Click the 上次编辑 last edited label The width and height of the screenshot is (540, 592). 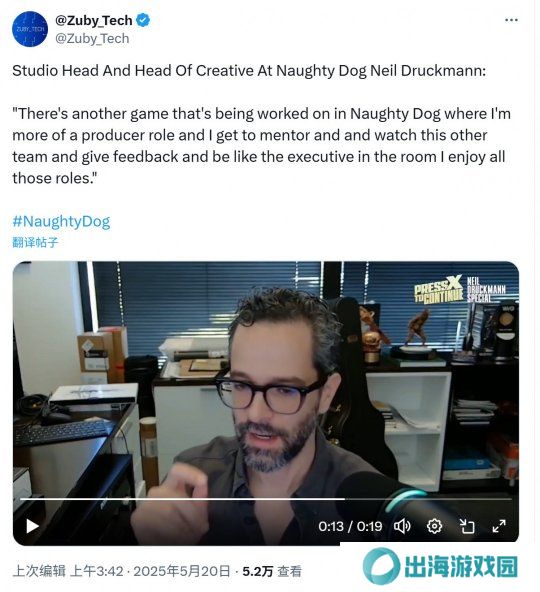pos(39,571)
